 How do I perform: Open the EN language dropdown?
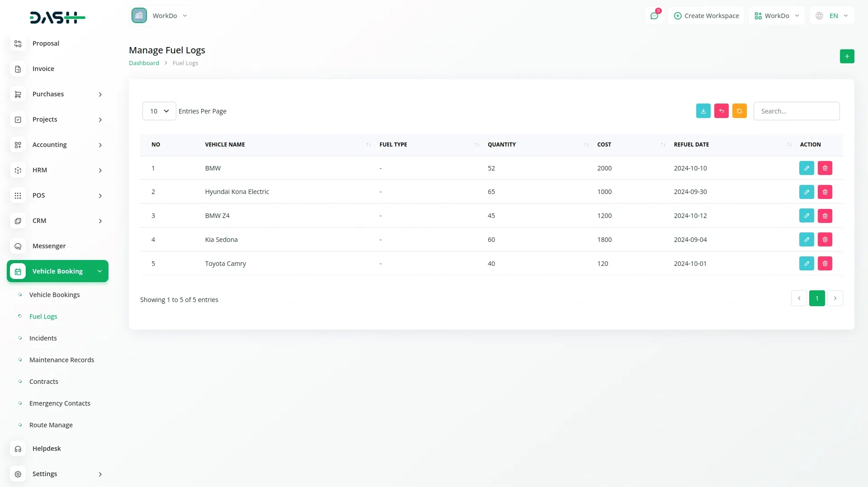[x=832, y=15]
